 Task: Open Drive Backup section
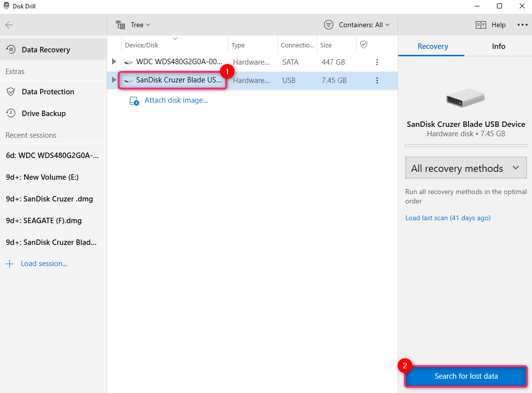(x=53, y=114)
